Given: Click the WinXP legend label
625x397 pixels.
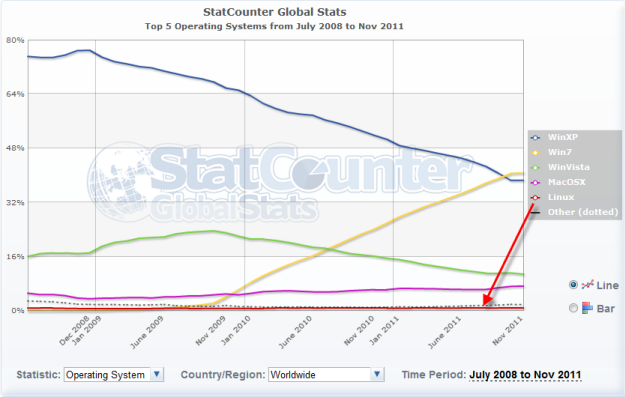Looking at the screenshot, I should click(562, 137).
